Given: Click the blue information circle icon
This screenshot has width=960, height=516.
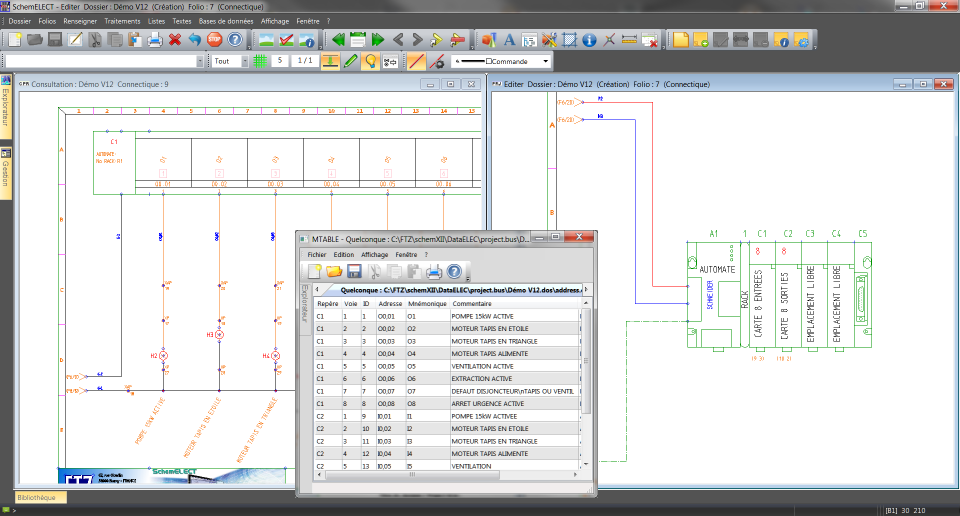Looking at the screenshot, I should click(x=589, y=40).
